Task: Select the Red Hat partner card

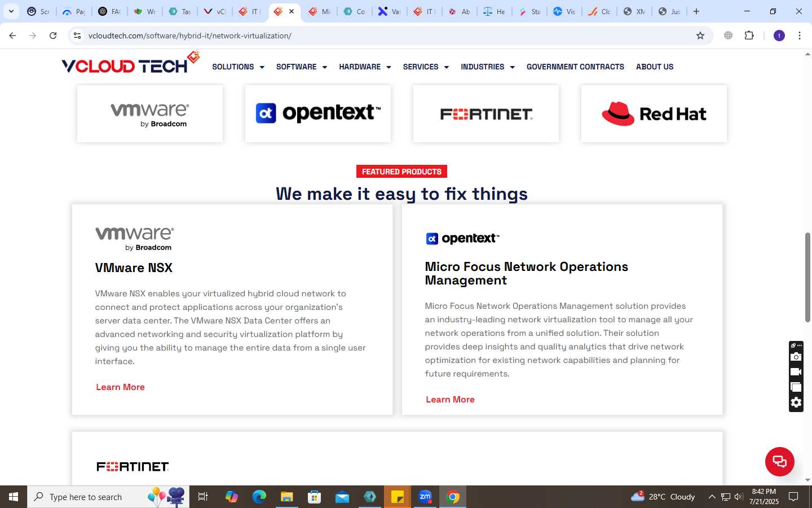Action: click(x=654, y=113)
